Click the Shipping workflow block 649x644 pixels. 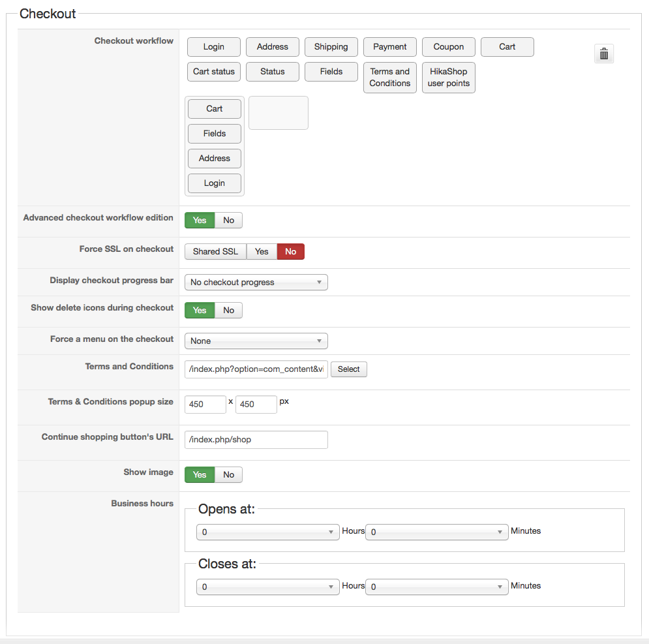coord(331,47)
